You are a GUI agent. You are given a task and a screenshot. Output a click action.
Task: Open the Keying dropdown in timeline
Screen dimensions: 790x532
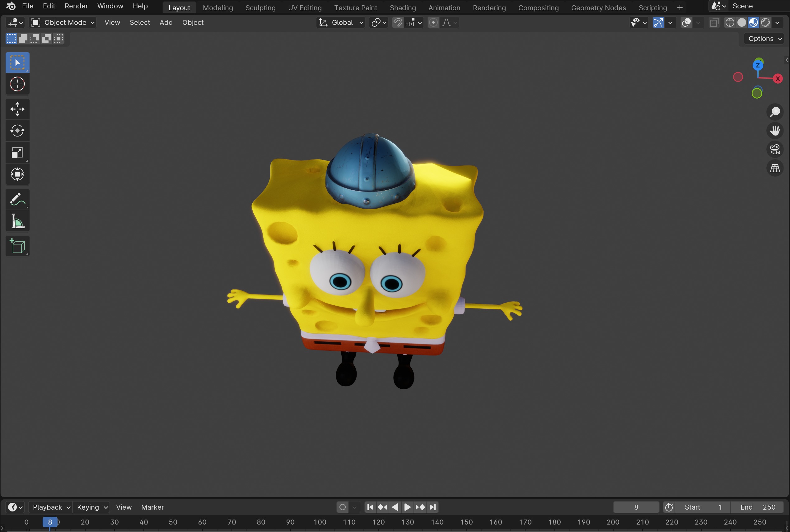point(91,507)
